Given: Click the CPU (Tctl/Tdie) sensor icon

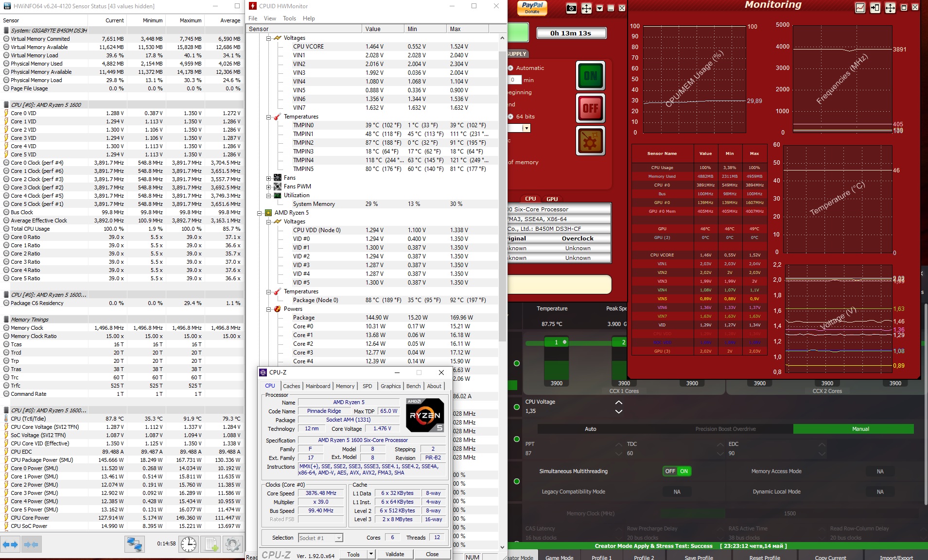Looking at the screenshot, I should [x=6, y=419].
